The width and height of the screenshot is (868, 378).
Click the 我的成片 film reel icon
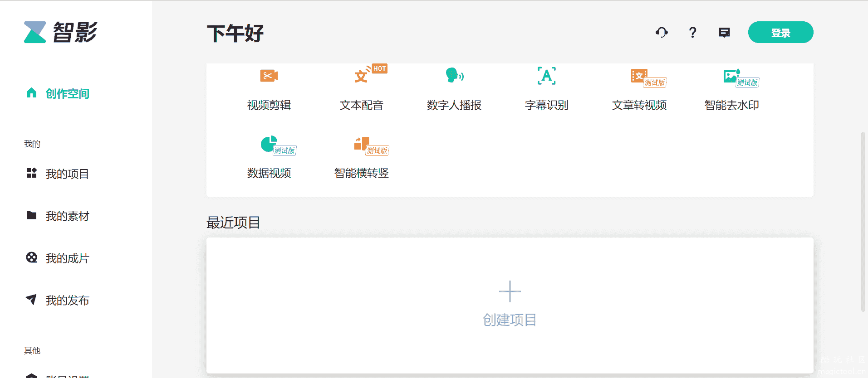point(31,257)
